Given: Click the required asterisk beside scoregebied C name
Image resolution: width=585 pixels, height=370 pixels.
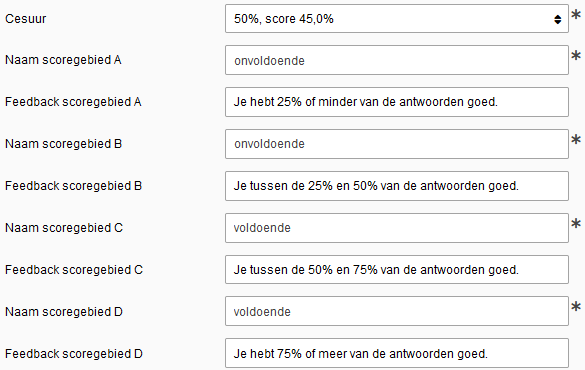Looking at the screenshot, I should (x=576, y=223).
